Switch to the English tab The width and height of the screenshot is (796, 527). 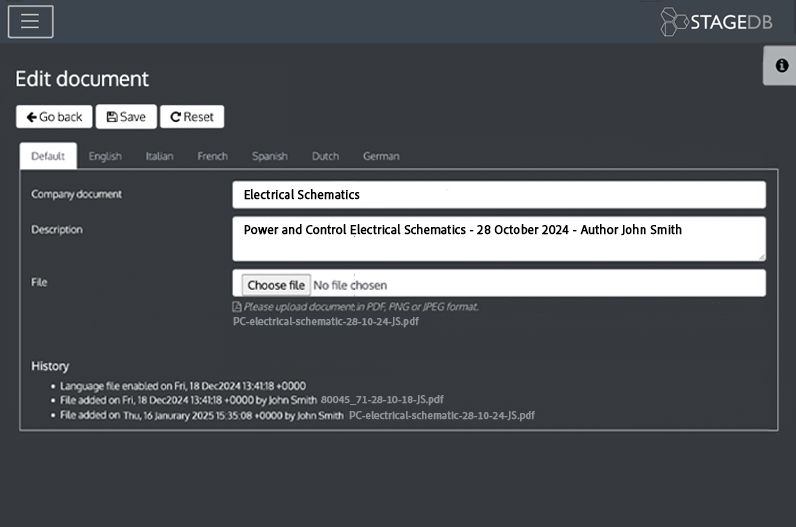point(105,156)
